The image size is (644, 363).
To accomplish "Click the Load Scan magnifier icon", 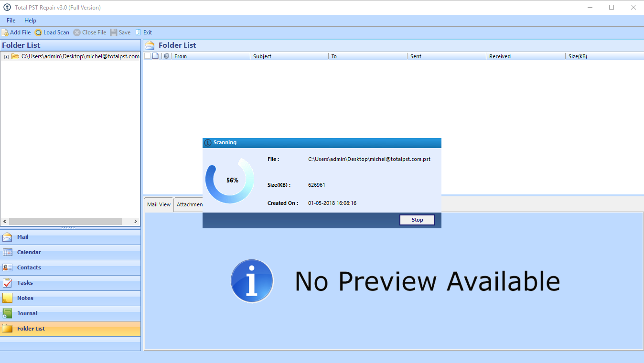I will [38, 32].
